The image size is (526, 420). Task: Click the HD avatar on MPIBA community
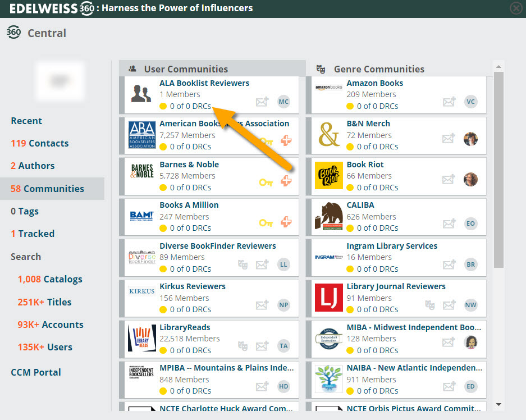(283, 386)
